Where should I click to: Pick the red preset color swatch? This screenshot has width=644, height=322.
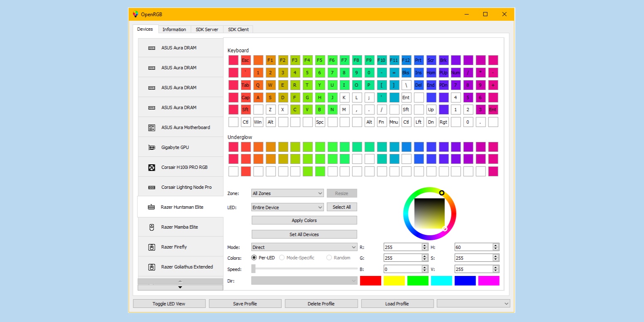click(371, 281)
